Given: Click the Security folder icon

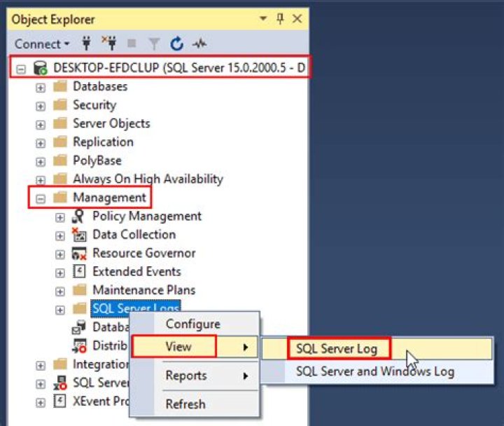Looking at the screenshot, I should click(x=60, y=104).
